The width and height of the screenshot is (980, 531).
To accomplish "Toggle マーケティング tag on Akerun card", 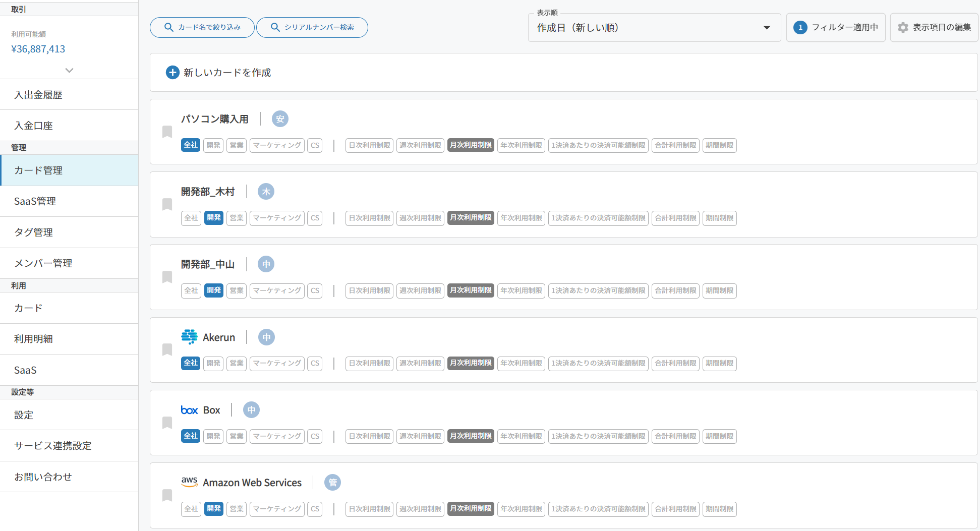I will click(x=277, y=363).
